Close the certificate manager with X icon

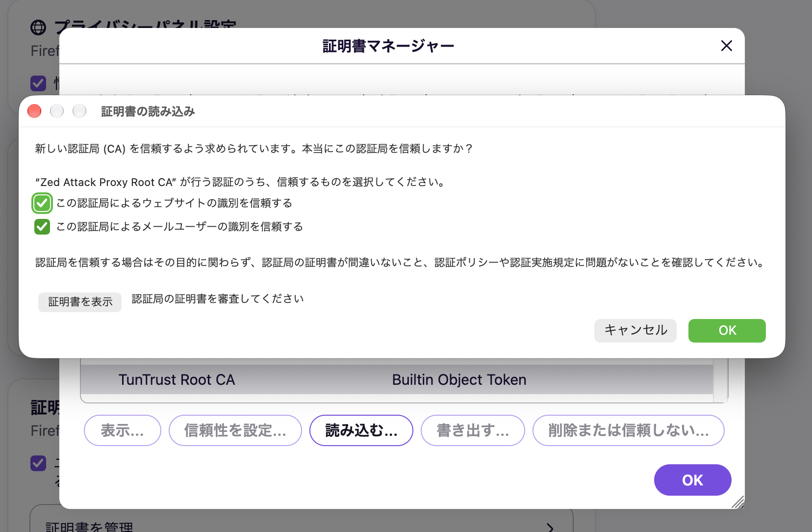tap(727, 46)
